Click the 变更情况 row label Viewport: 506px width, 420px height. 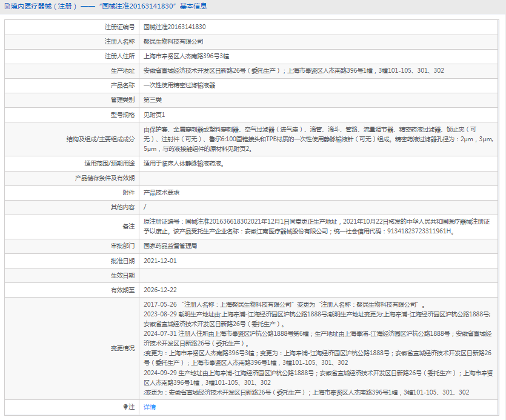point(122,348)
